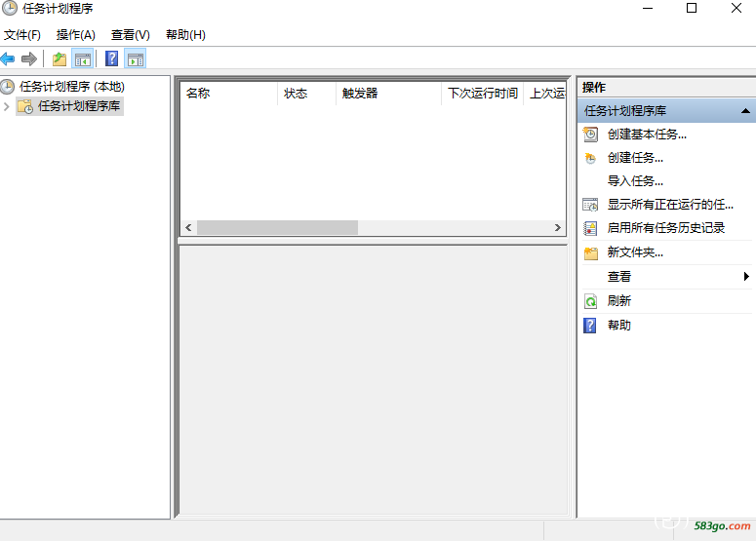756x541 pixels.
Task: Close the 任务计划程序 window
Action: (x=736, y=8)
